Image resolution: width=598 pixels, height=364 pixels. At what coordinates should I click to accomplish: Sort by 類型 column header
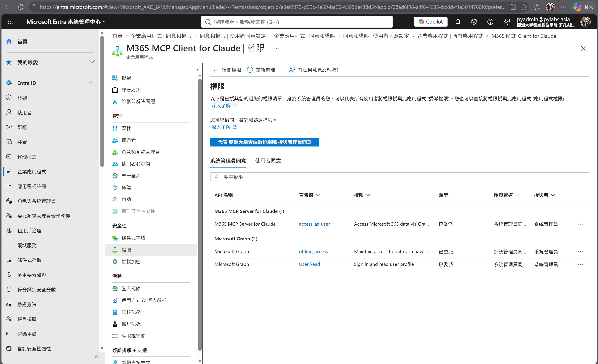(447, 195)
